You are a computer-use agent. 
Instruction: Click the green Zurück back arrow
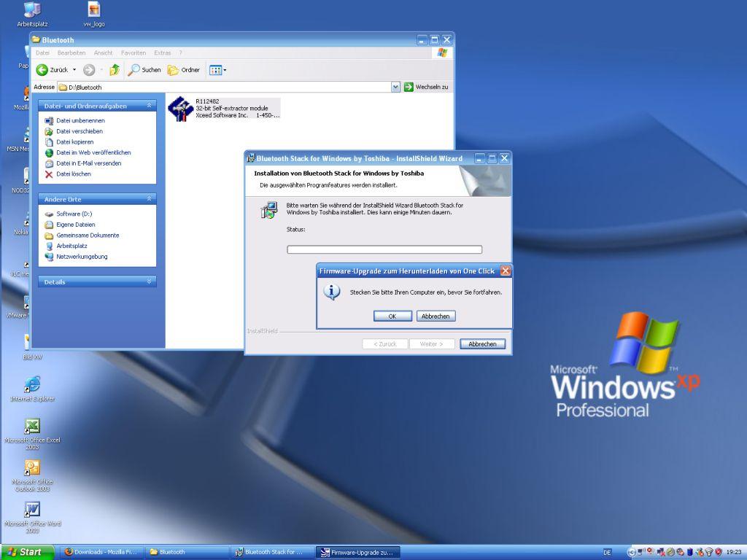click(x=42, y=70)
